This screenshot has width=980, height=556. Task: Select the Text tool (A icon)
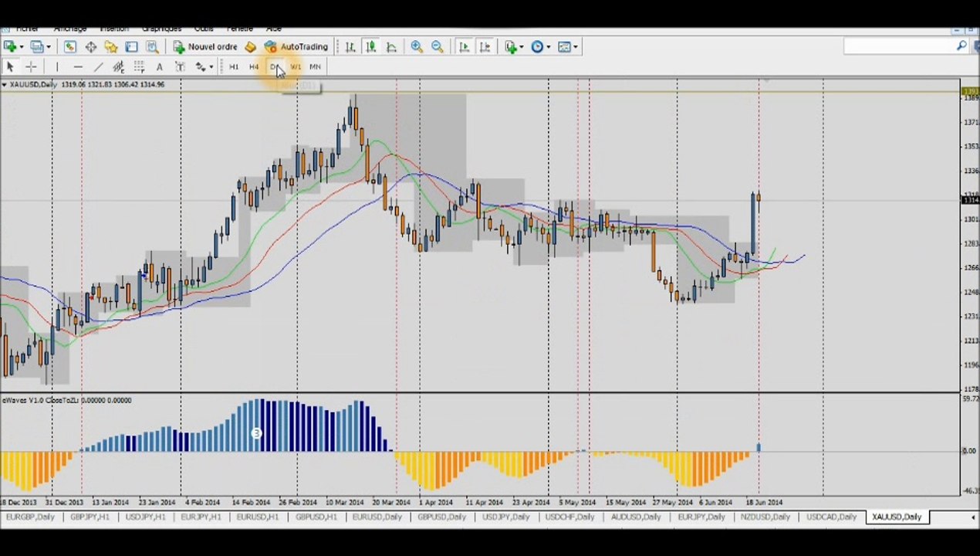(159, 67)
